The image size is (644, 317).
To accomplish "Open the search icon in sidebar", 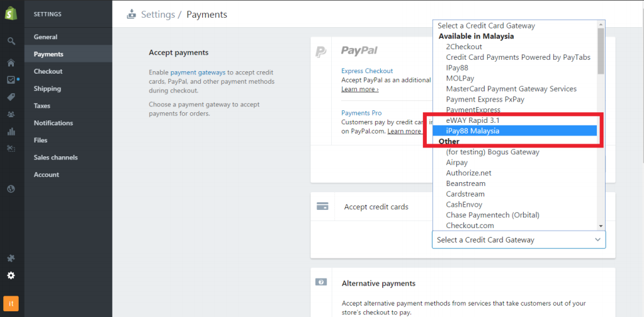I will 11,41.
